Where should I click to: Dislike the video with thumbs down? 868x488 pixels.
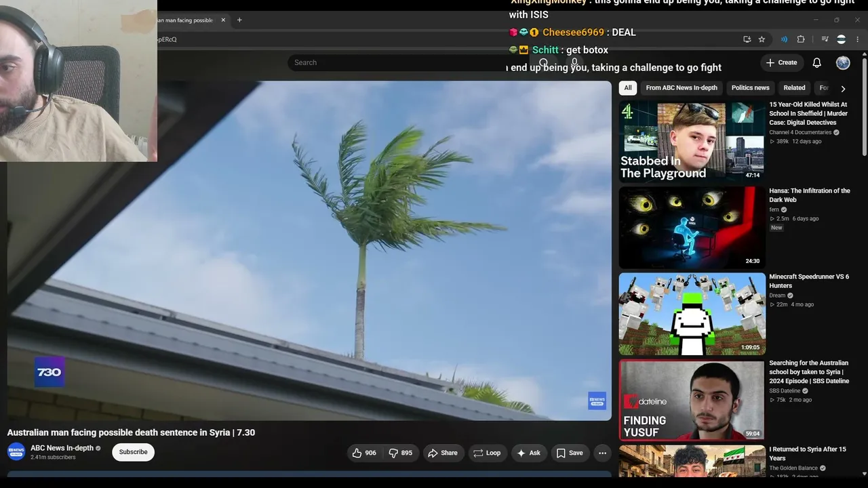pos(400,453)
